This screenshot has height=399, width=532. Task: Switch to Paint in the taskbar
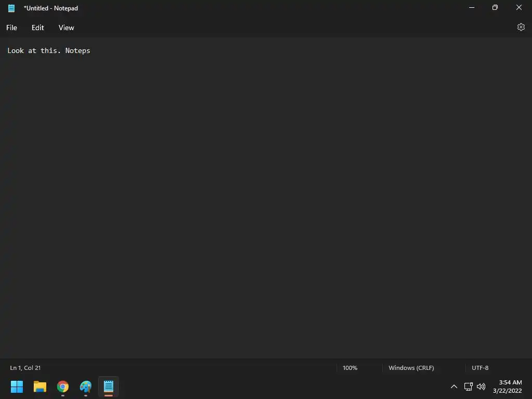(86, 387)
